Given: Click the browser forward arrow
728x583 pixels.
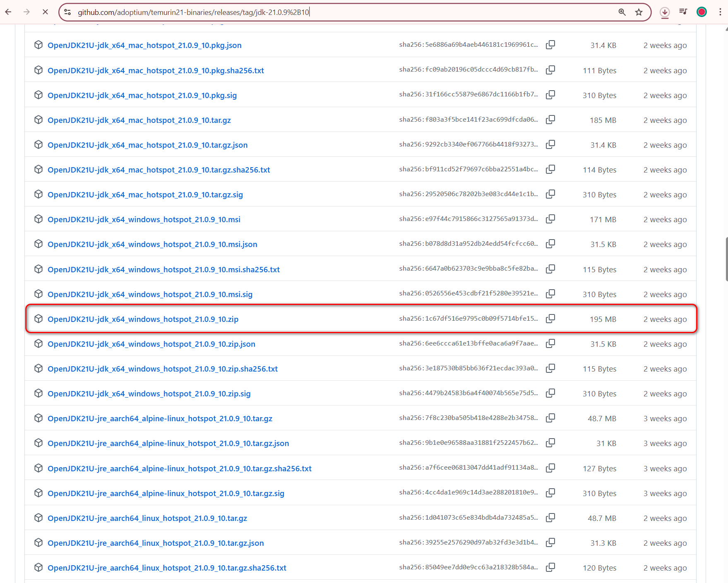Looking at the screenshot, I should coord(27,12).
